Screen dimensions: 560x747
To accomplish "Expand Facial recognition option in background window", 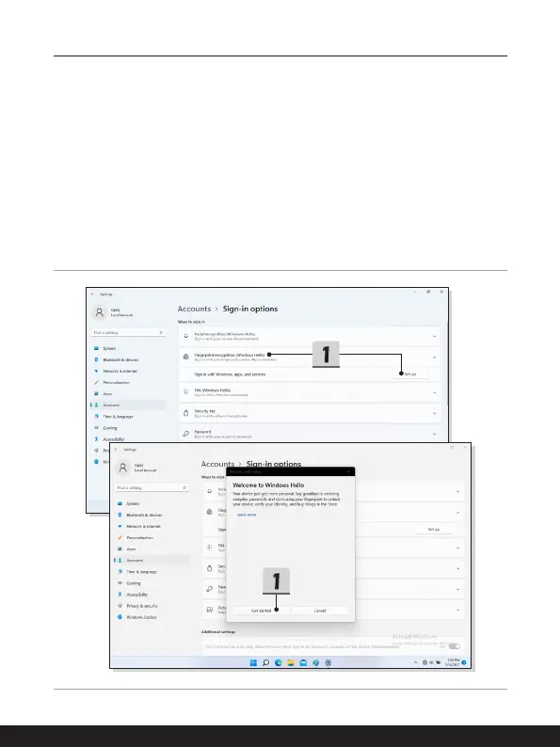I will [x=434, y=337].
